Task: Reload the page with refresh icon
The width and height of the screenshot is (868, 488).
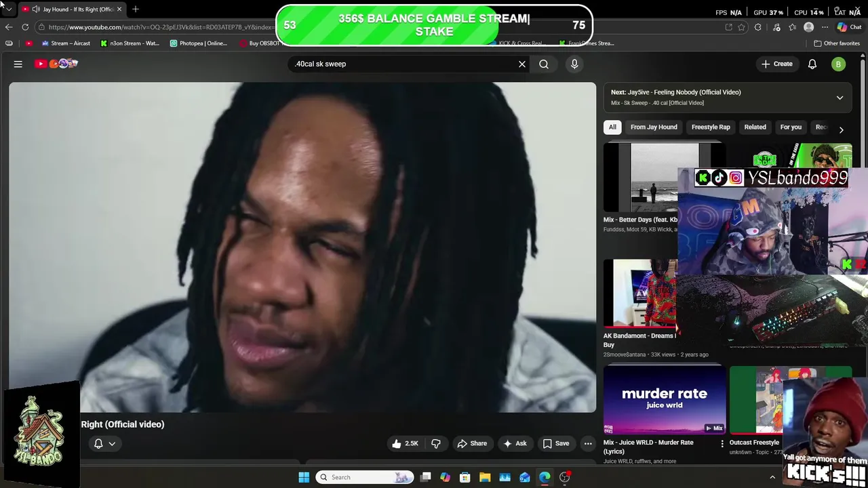Action: 25,27
